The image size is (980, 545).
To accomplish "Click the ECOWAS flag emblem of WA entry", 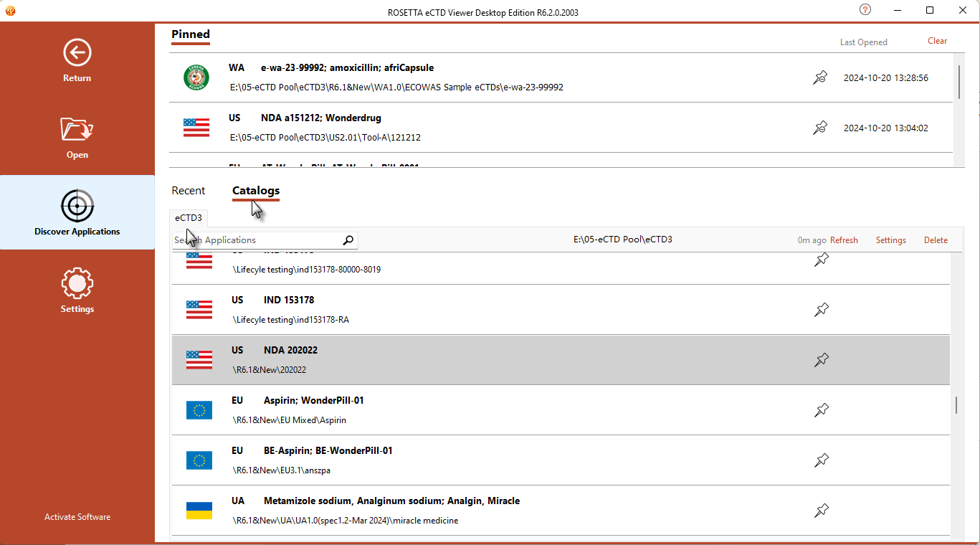I will 196,77.
